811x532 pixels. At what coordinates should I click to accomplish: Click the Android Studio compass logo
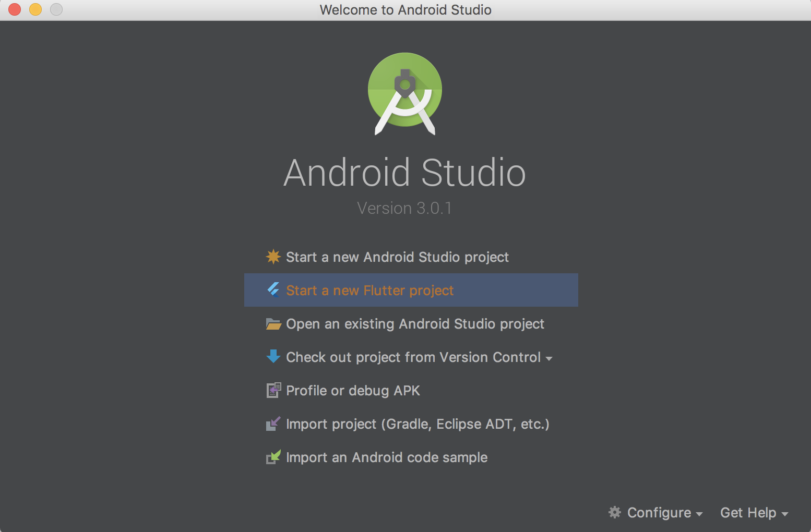(x=405, y=94)
